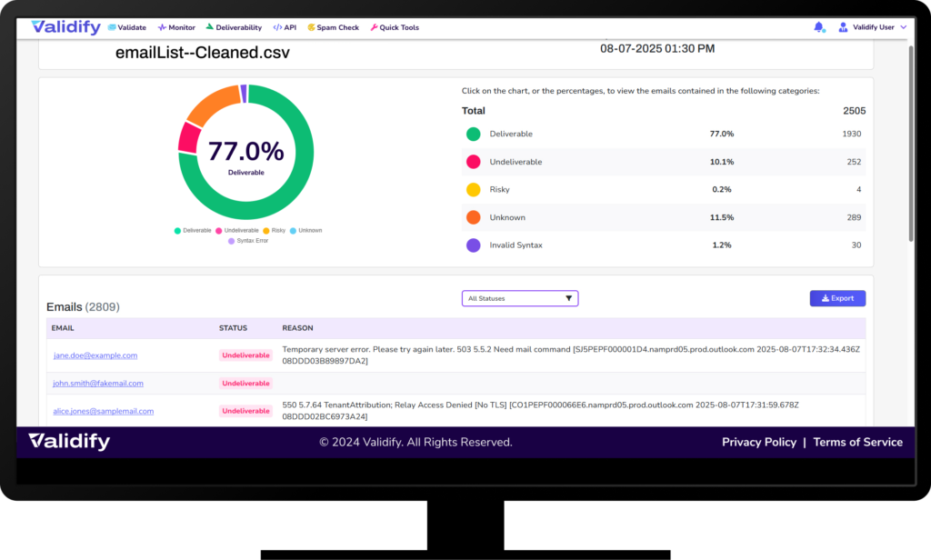Toggle the Deliverable legend item under chart
The image size is (931, 560).
point(193,231)
